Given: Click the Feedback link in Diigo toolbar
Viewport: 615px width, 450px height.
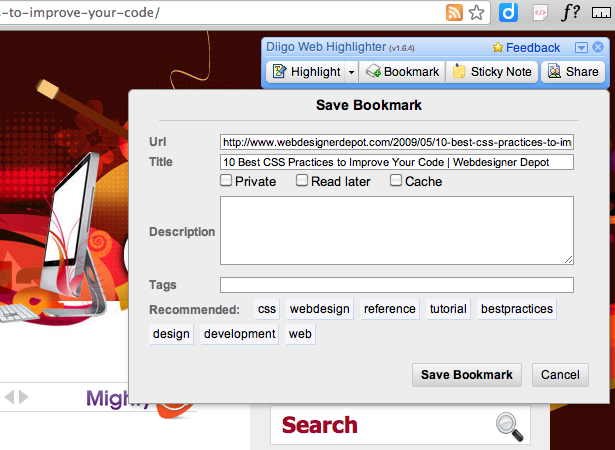Looking at the screenshot, I should (x=526, y=47).
